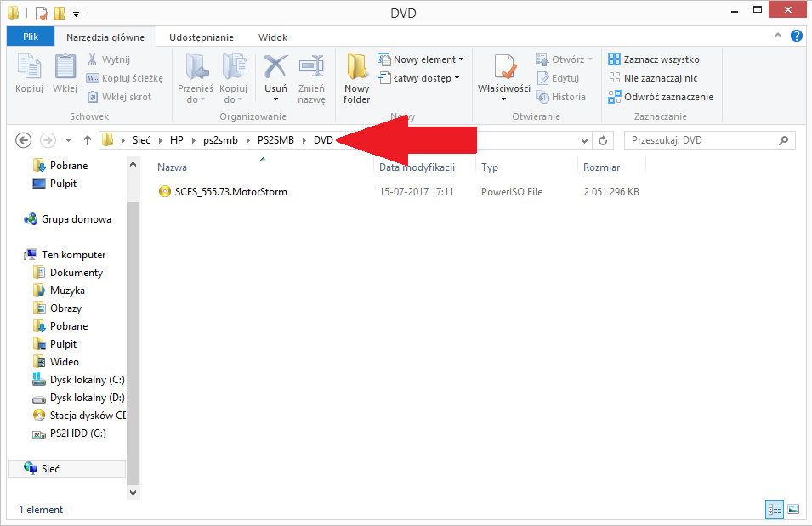Click ps2smb in the address path
The width and height of the screenshot is (812, 526).
(x=220, y=140)
